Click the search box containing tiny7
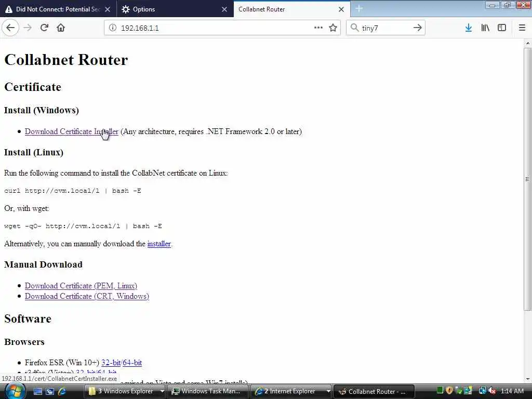The height and width of the screenshot is (399, 532). coord(386,28)
